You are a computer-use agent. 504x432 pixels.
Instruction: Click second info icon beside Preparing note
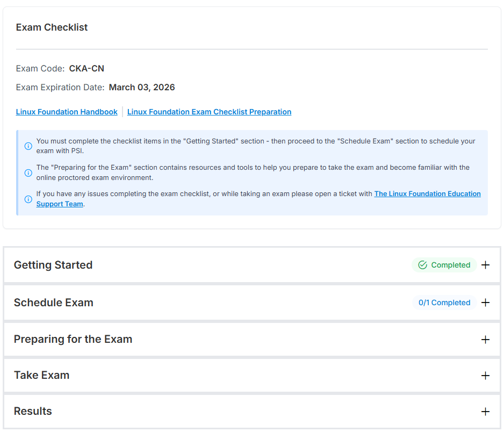(x=28, y=172)
